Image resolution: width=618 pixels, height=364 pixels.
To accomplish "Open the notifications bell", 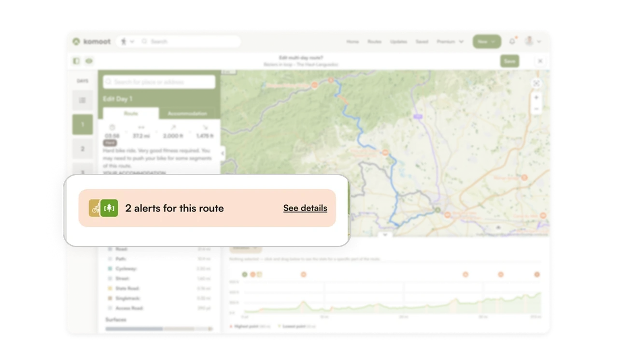I will 512,42.
